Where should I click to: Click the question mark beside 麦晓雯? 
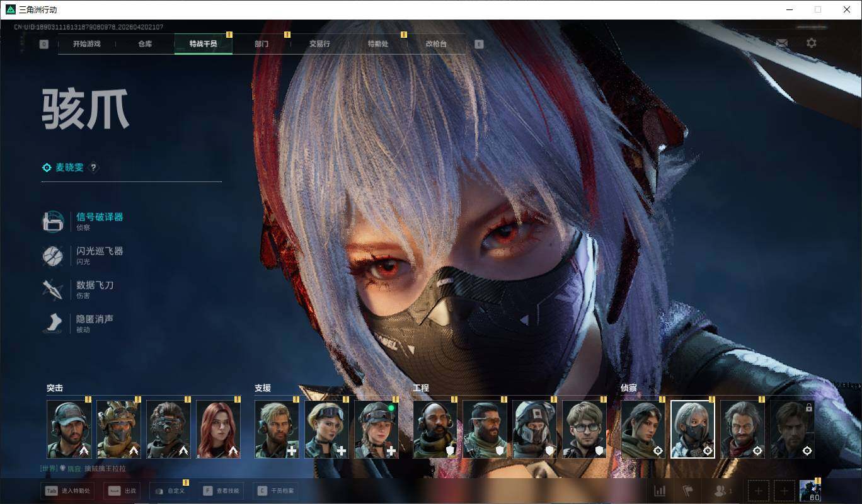coord(94,168)
